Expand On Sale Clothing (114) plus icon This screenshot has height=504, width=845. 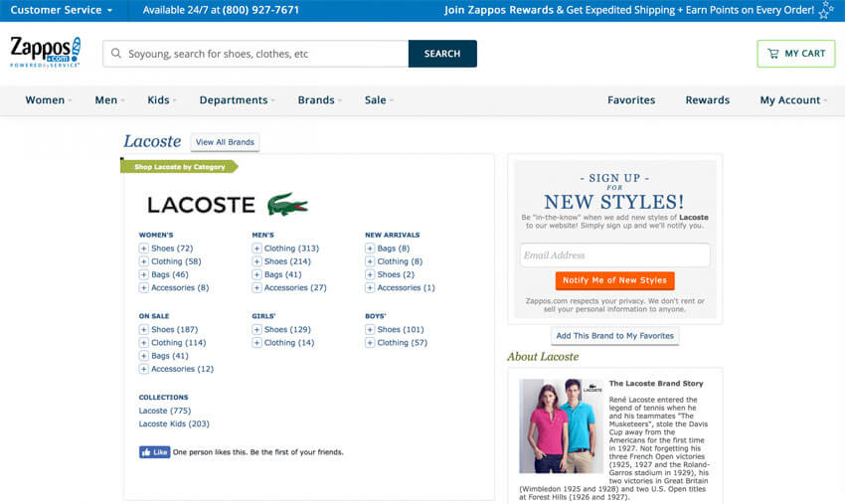point(144,343)
